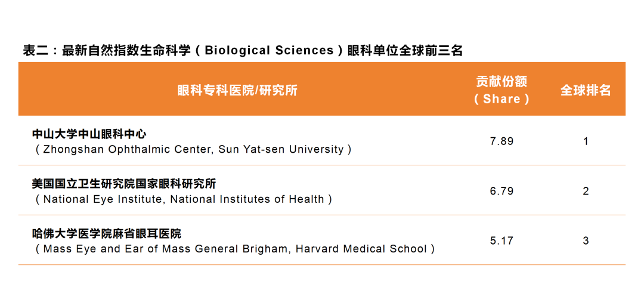Select the "贡献份额" column header text
The image size is (644, 293).
click(x=501, y=82)
